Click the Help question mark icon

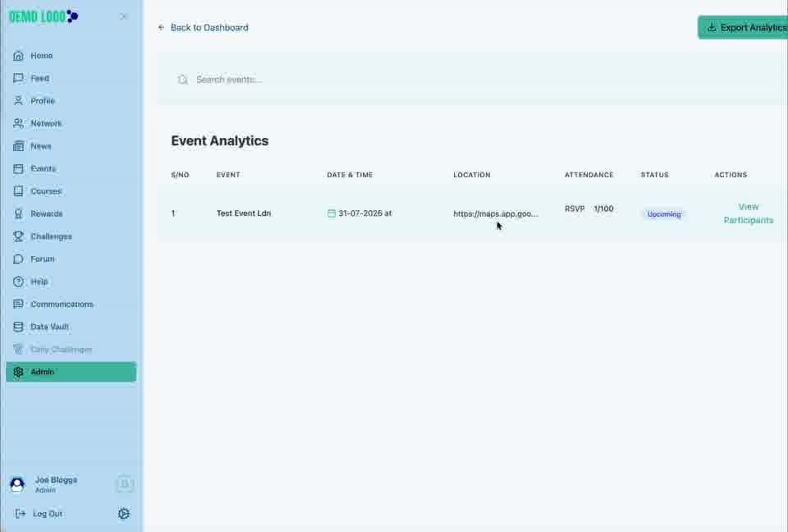(x=18, y=282)
